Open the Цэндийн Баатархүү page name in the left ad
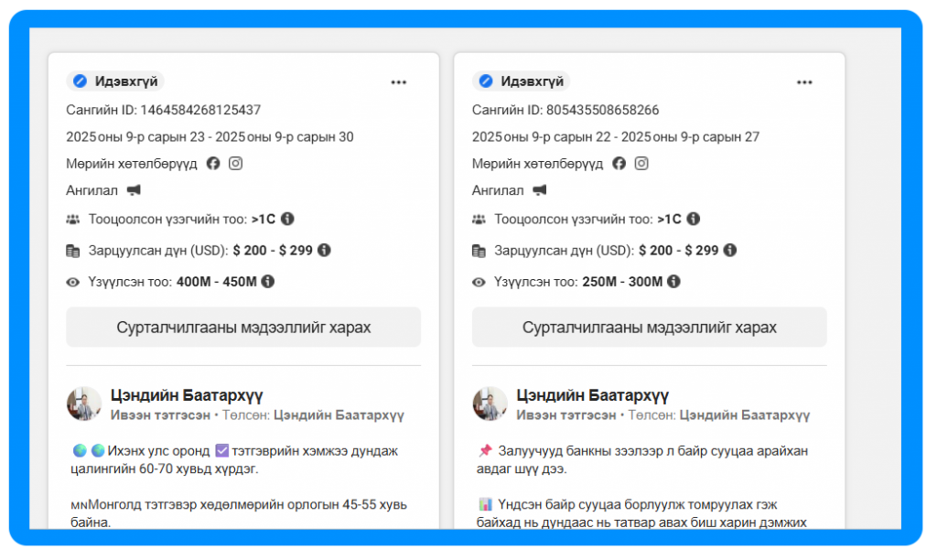 (x=186, y=396)
